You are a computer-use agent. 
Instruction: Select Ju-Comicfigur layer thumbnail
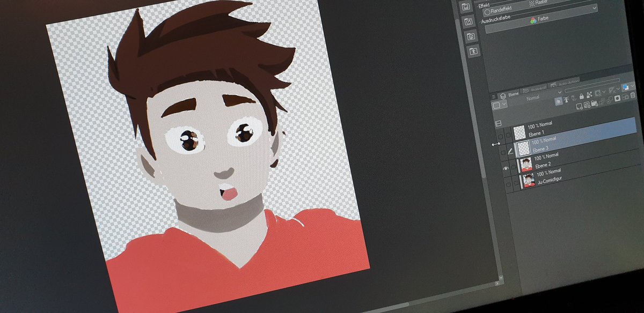pos(529,181)
